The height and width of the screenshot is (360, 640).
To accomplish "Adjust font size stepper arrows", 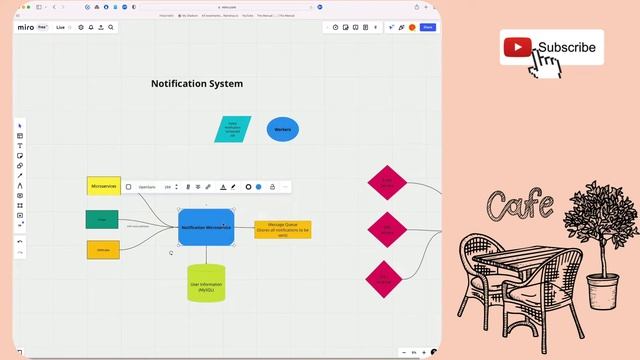I will pos(176,187).
